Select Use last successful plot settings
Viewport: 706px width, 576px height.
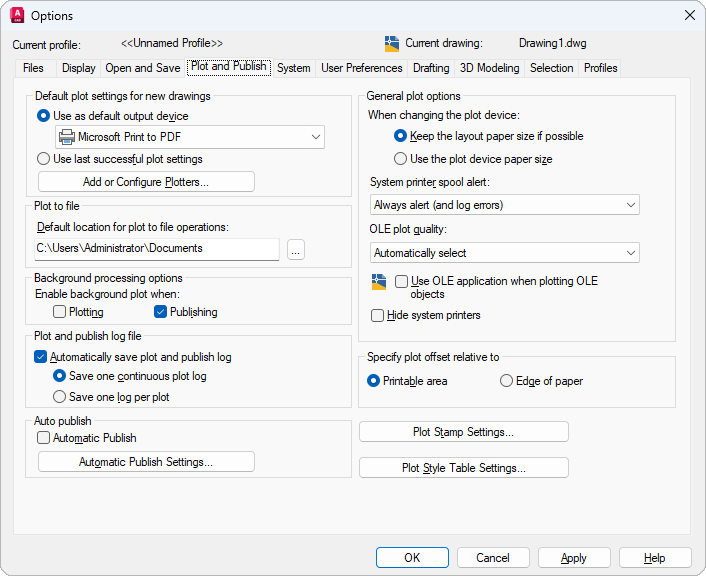coord(43,159)
